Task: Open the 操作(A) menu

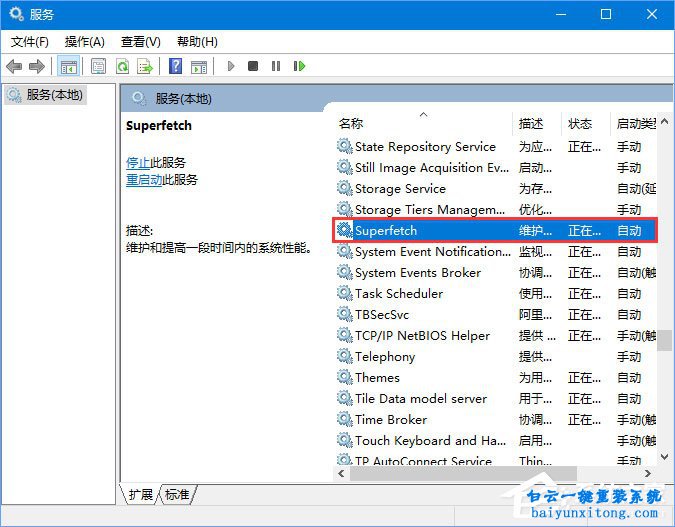Action: 85,42
